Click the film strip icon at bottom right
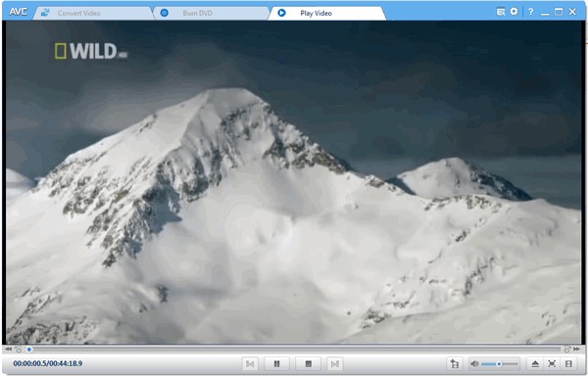Viewport: 588px width, 377px height. pos(568,363)
